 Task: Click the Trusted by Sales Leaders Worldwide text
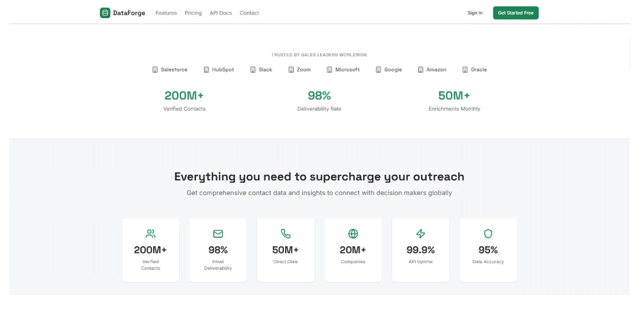coord(320,54)
